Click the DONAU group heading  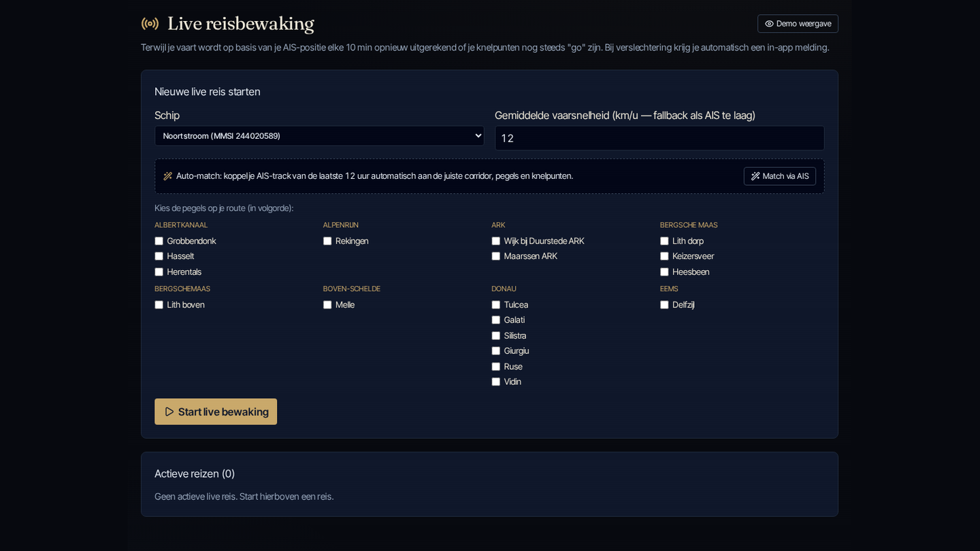point(504,289)
